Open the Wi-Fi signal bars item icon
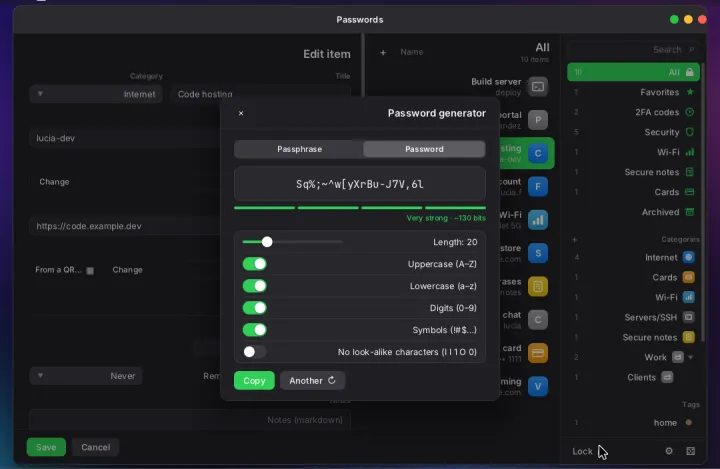The width and height of the screenshot is (720, 469). [538, 220]
